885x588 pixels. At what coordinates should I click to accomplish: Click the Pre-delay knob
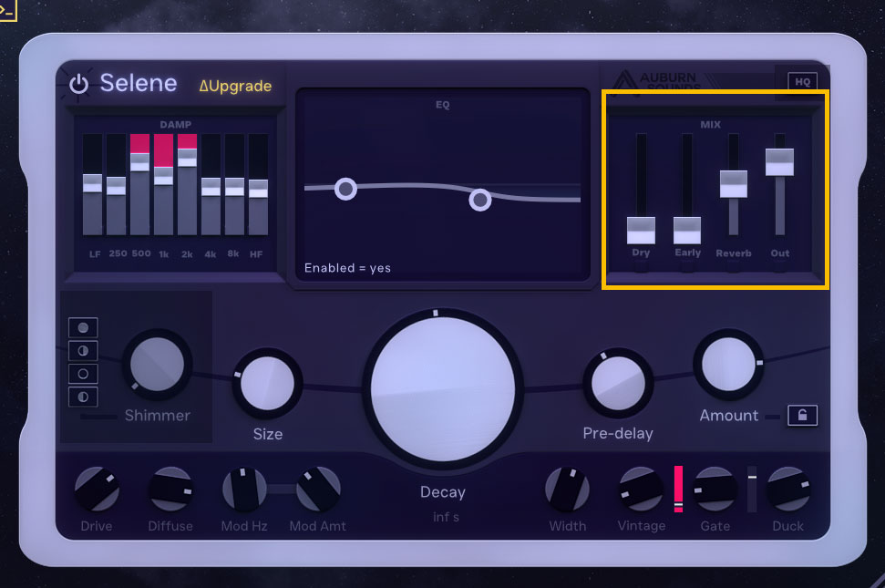pyautogui.click(x=618, y=386)
